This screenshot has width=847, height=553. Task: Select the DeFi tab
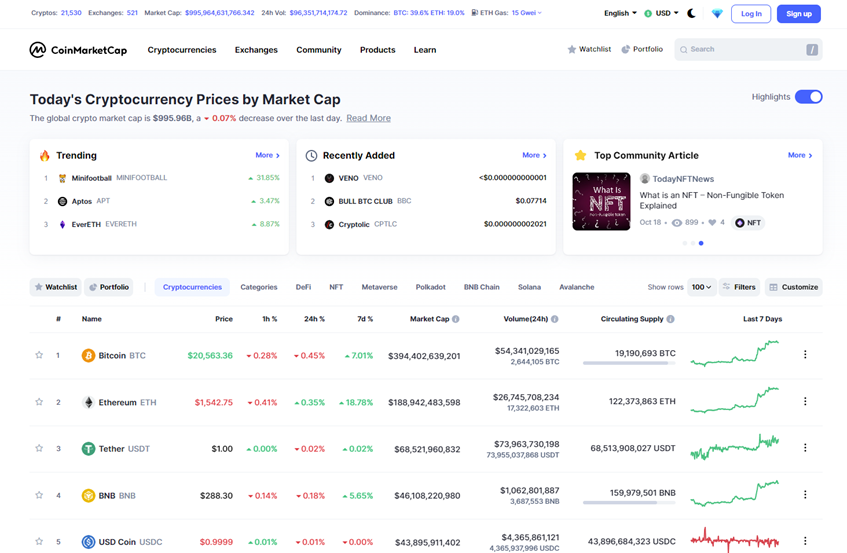303,287
